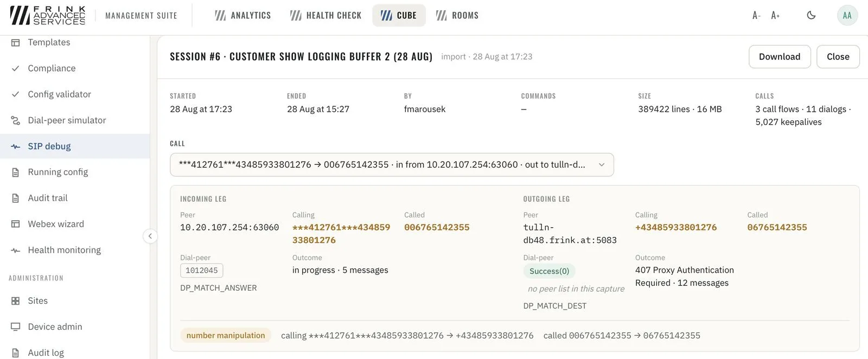This screenshot has width=868, height=359.
Task: Open Sites under Administration
Action: (x=75, y=301)
